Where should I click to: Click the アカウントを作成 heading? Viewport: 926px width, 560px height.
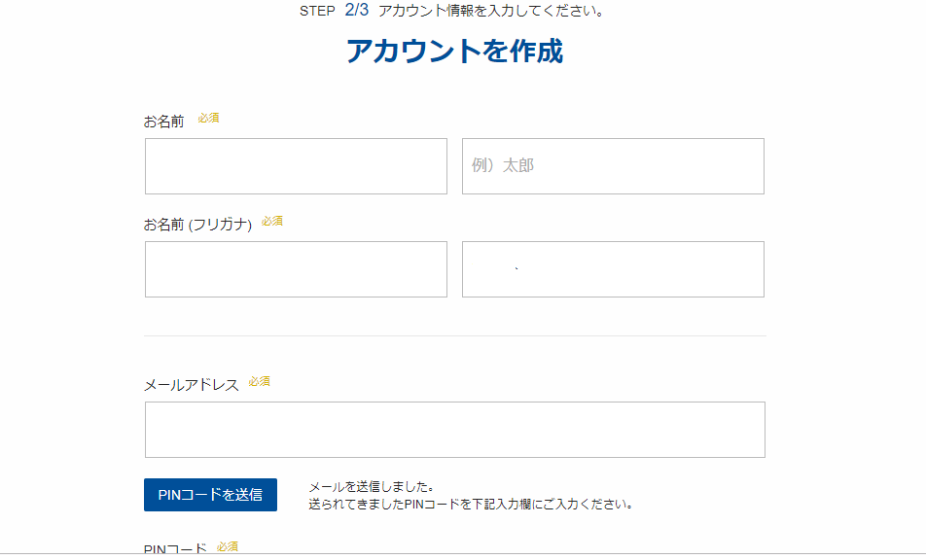[x=455, y=51]
